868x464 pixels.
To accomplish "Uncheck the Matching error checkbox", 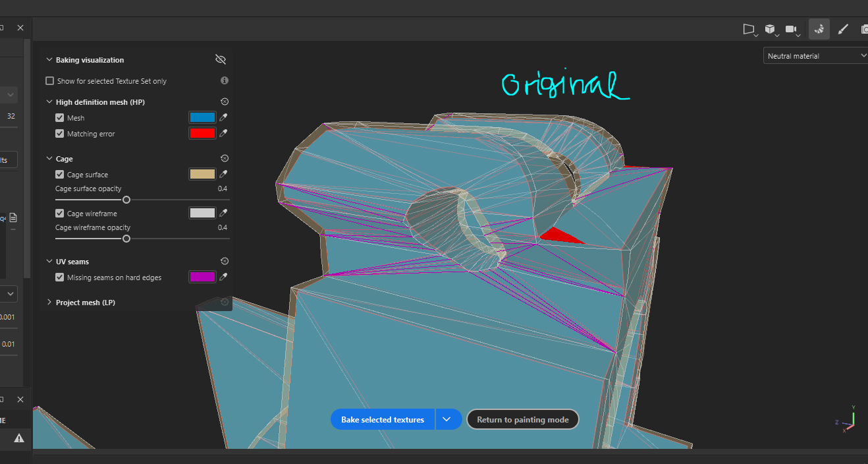I will pos(60,134).
